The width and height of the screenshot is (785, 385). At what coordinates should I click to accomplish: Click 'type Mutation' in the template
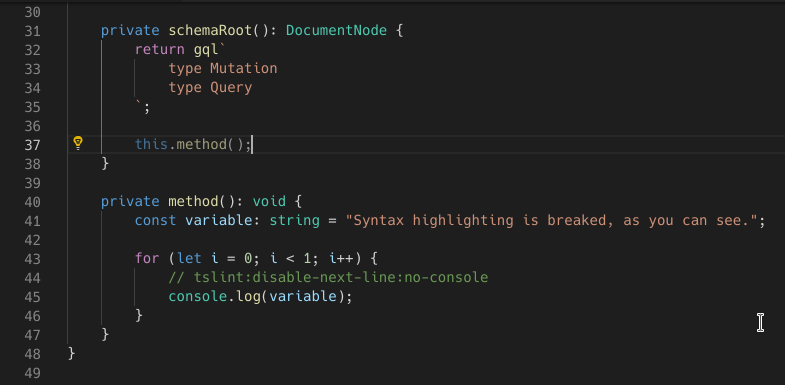pos(223,69)
